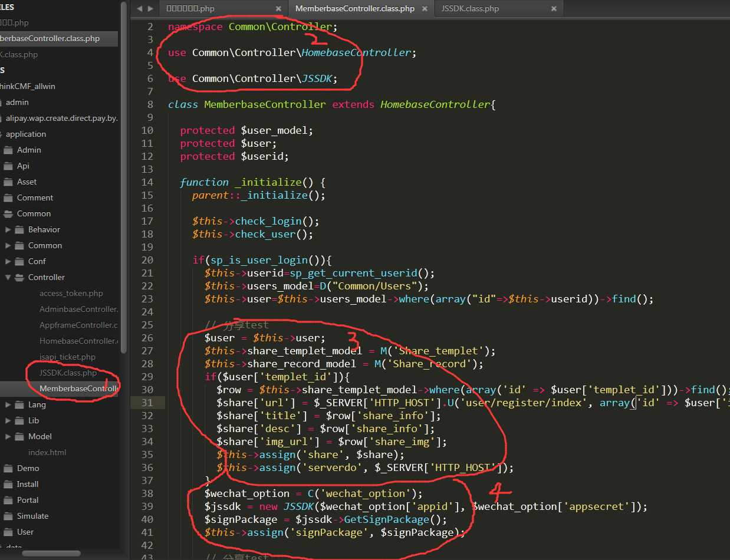Screen dimensions: 730x560
Task: Expand the Model folder arrow
Action: point(8,437)
